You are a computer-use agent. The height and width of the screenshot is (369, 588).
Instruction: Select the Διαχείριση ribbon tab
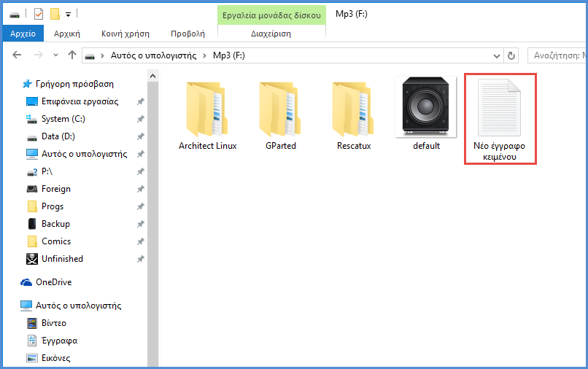[x=271, y=34]
